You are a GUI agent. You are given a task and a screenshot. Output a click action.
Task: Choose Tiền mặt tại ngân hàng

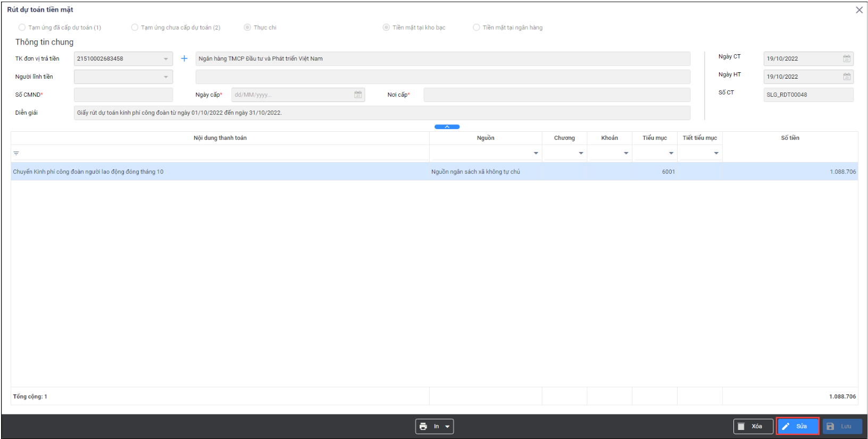(507, 28)
